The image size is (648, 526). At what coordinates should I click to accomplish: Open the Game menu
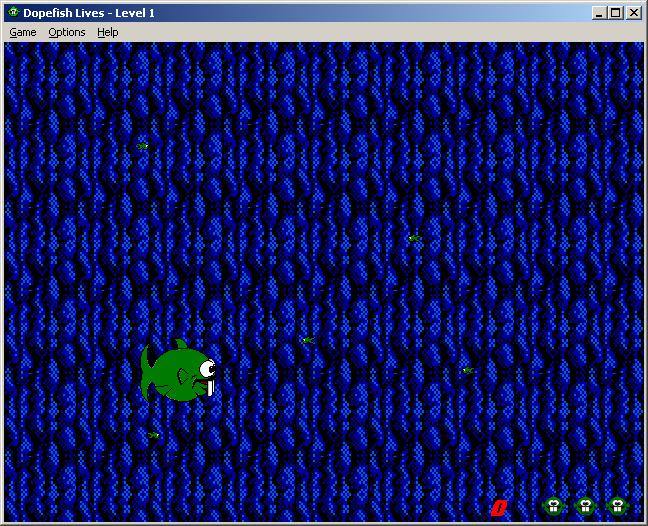23,32
